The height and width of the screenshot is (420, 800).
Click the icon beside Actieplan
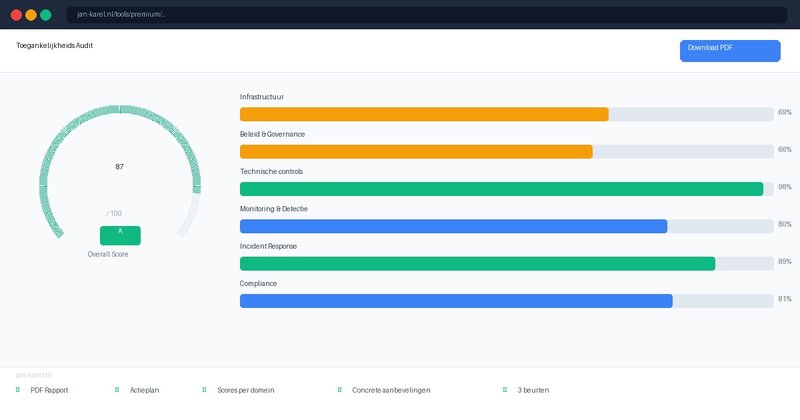click(x=117, y=390)
